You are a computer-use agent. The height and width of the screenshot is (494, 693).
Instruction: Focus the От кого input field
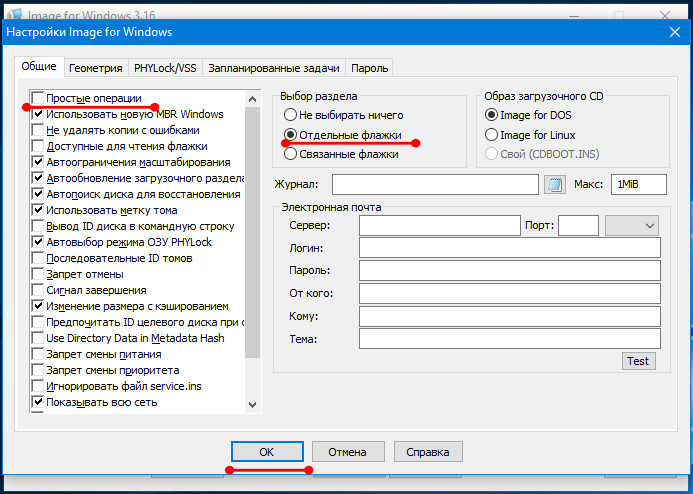point(510,293)
